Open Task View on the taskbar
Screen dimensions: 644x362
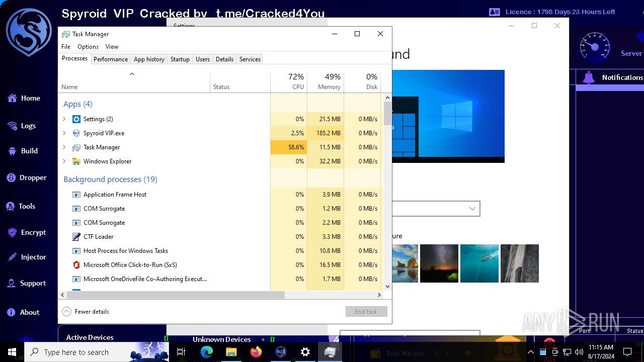181,352
